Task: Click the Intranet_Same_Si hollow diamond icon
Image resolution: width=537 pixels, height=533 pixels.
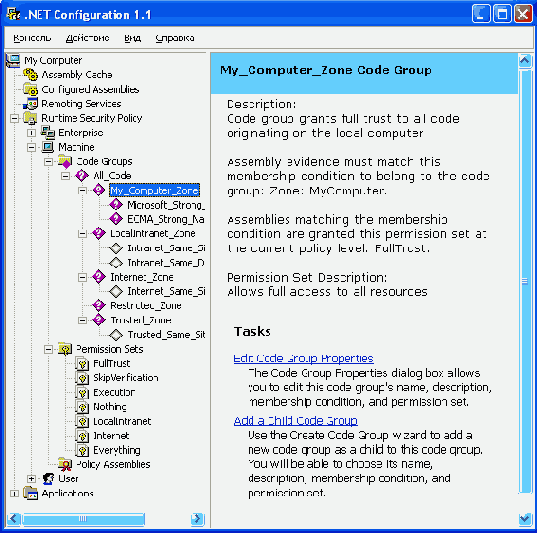Action: point(116,248)
